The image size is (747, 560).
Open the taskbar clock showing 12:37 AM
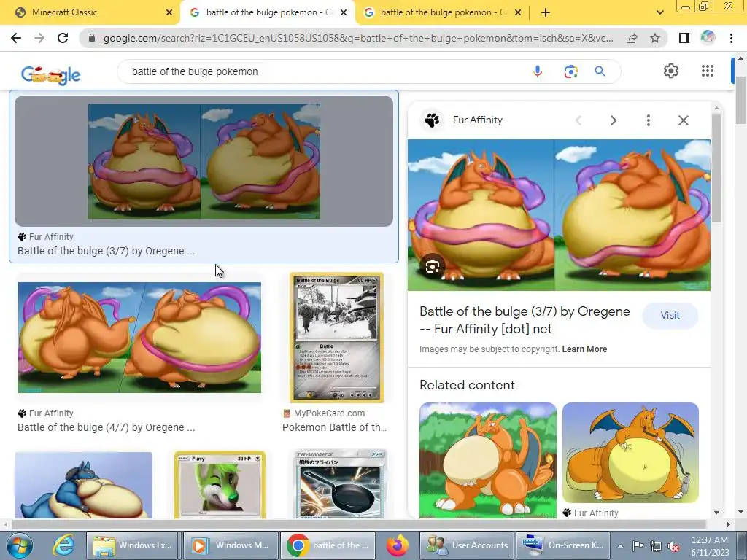[x=710, y=546]
